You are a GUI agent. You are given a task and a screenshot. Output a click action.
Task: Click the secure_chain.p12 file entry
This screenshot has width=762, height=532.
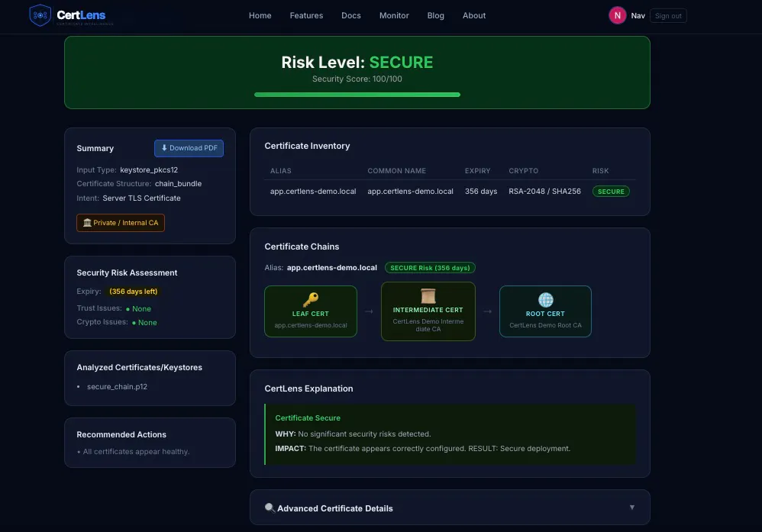click(x=117, y=387)
